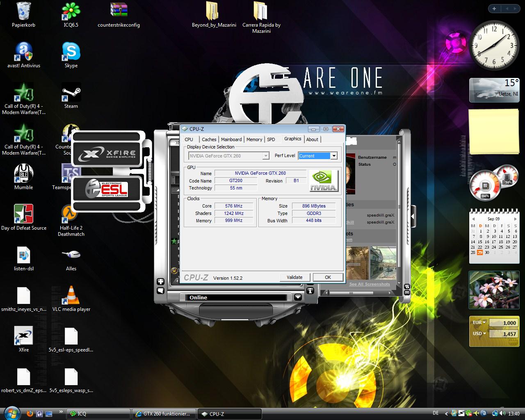The height and width of the screenshot is (420, 525).
Task: Open the Display Device Selection combo box
Action: pos(229,156)
